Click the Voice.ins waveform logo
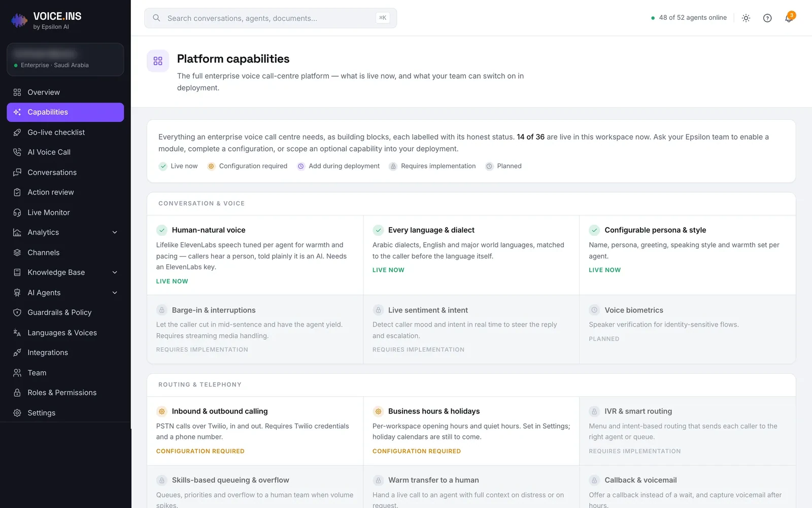The height and width of the screenshot is (508, 812). (19, 20)
